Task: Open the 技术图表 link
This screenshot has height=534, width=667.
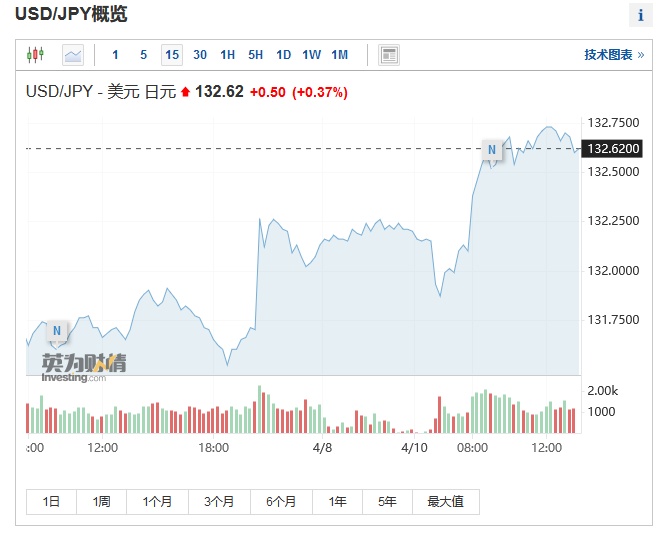Action: pyautogui.click(x=613, y=54)
